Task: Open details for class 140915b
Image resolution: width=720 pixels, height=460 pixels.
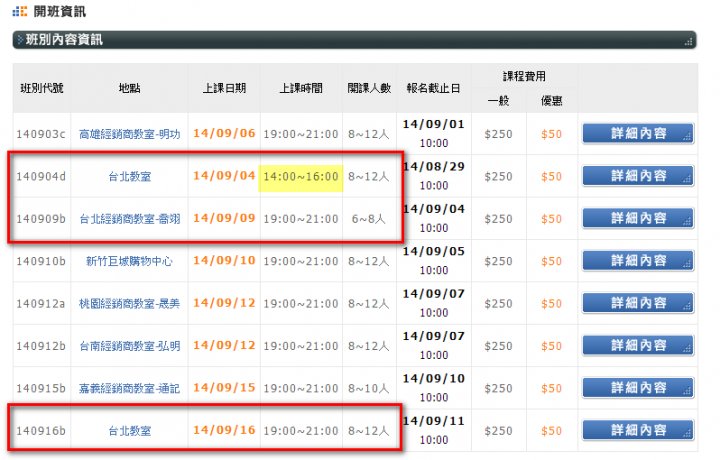Action: (x=638, y=388)
